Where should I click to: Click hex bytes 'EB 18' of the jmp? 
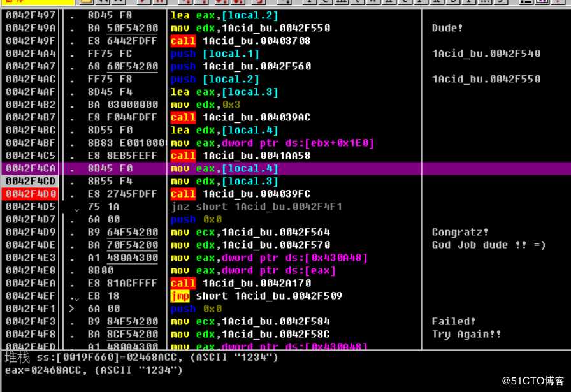(x=103, y=296)
